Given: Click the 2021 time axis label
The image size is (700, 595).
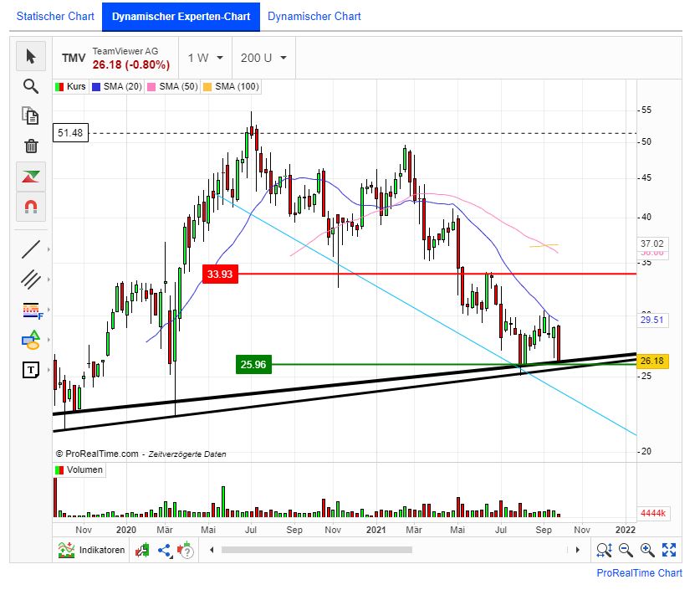Looking at the screenshot, I should 376,530.
